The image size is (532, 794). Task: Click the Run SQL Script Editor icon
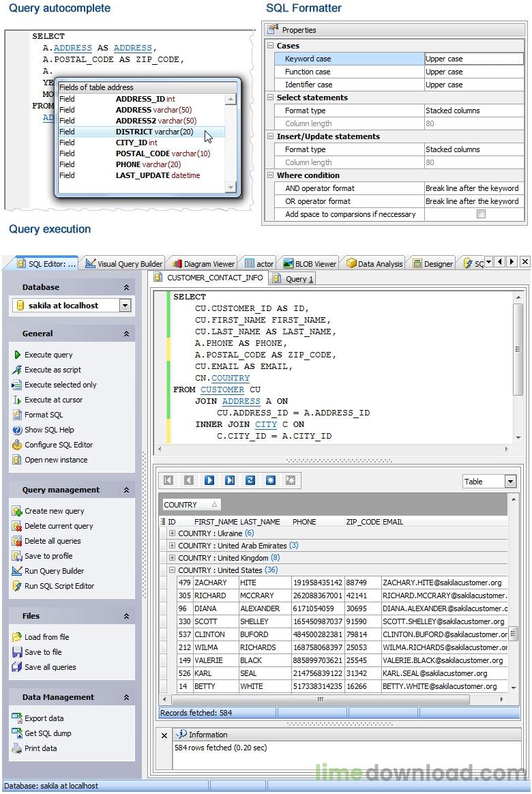[17, 586]
